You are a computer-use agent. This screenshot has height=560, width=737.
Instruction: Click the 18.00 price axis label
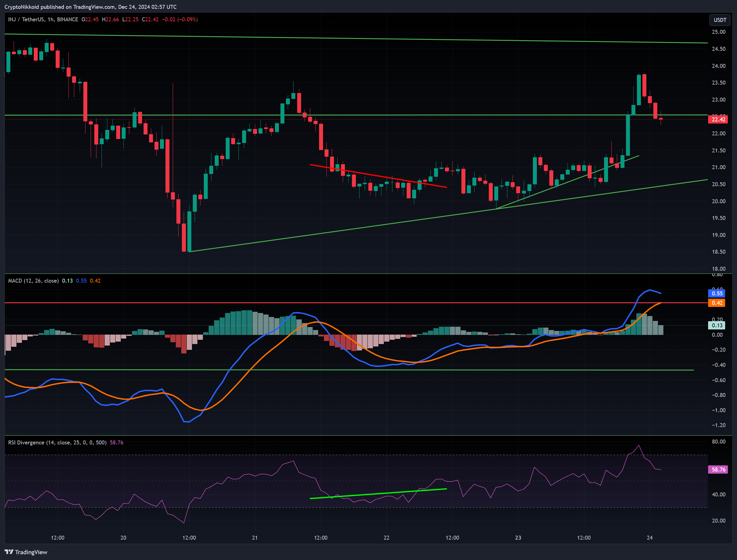(719, 269)
